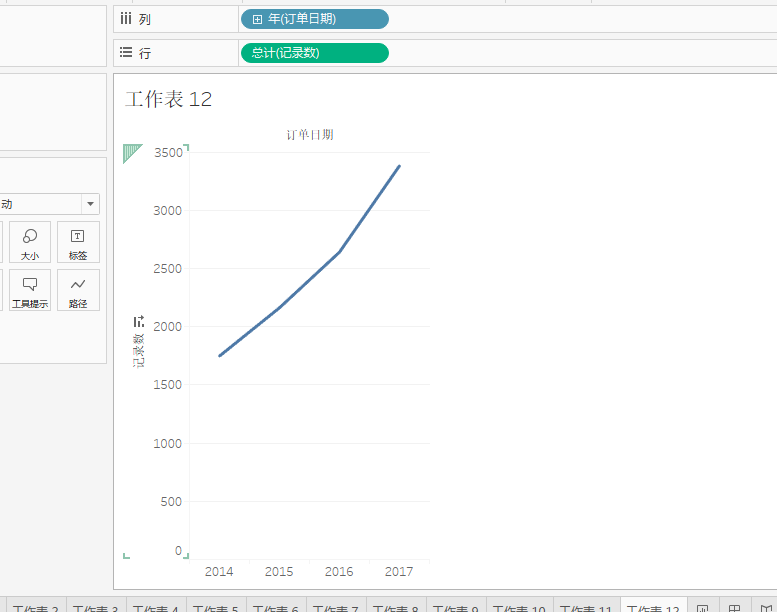Click the Columns (列) shelf icon

click(126, 19)
